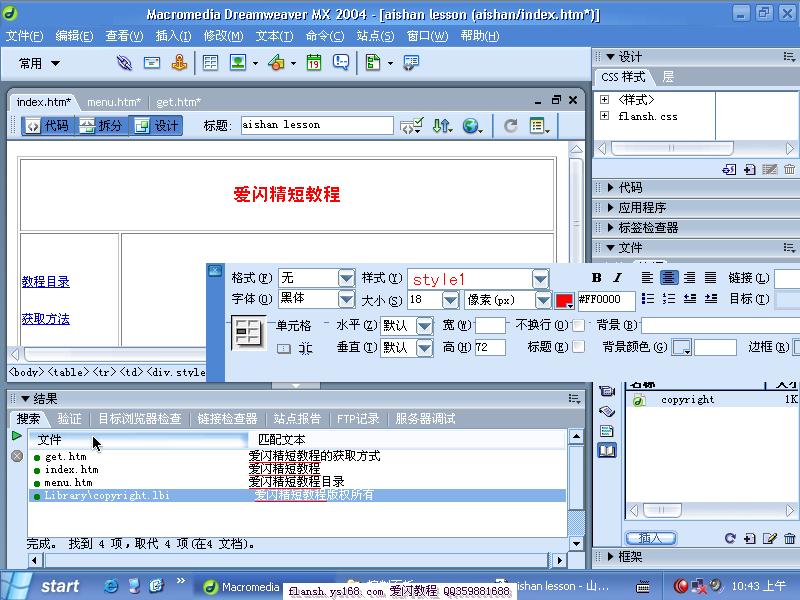The width and height of the screenshot is (800, 600).
Task: Open the file management icon
Action: click(442, 126)
